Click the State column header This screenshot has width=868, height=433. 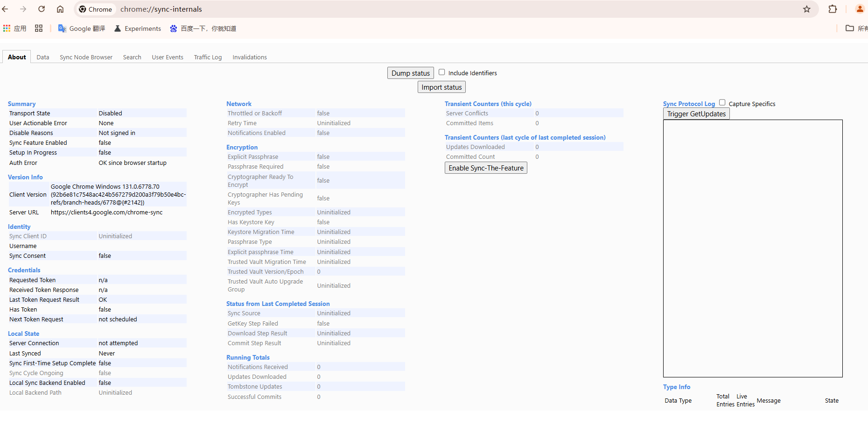coord(832,400)
